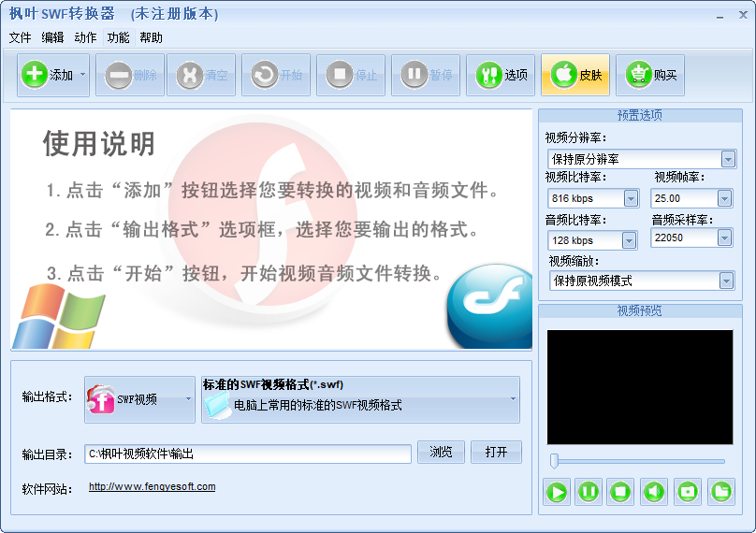The image size is (756, 533).
Task: Open the Skin (皮肤) apple button
Action: coord(575,75)
